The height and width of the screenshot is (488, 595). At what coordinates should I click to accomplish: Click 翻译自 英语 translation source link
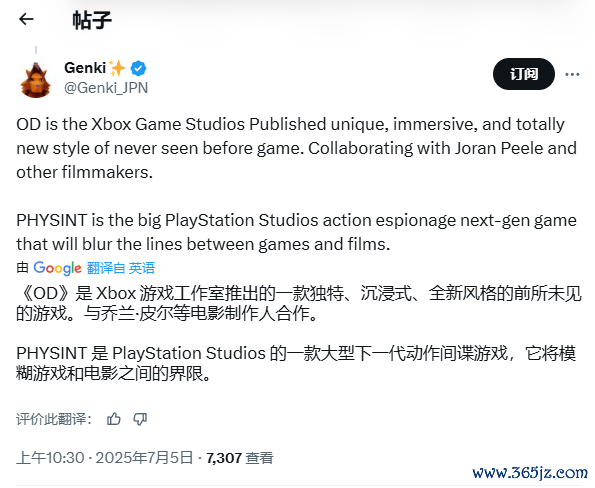[121, 268]
